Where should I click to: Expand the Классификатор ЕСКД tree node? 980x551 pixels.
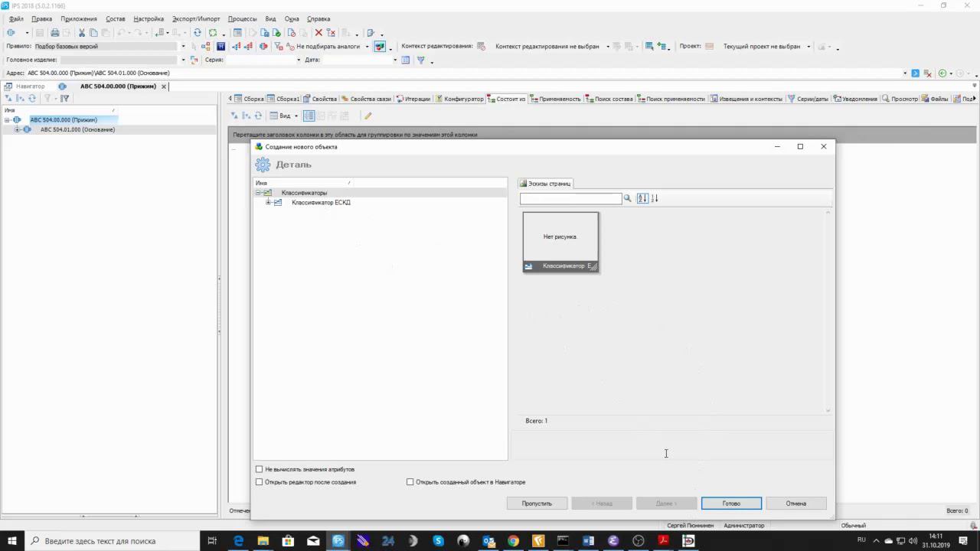[x=268, y=203]
